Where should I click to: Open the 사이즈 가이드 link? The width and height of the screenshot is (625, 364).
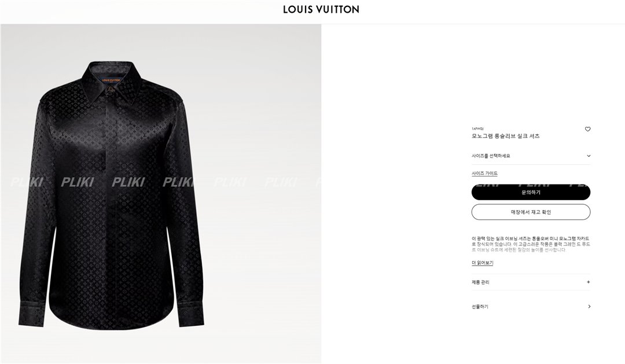coord(484,174)
